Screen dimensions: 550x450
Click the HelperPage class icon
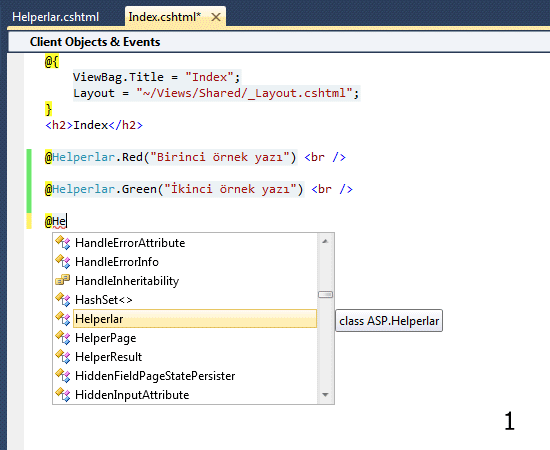[63, 337]
